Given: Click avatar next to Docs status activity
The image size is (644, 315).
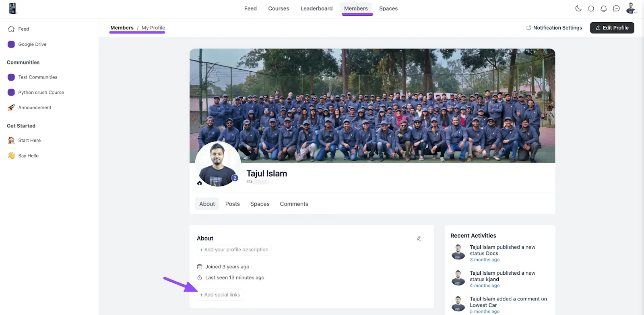Looking at the screenshot, I should click(x=458, y=252).
